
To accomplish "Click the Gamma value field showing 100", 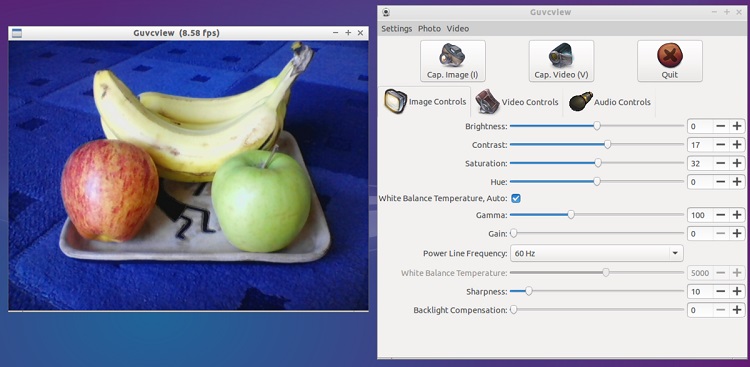I will (x=700, y=215).
